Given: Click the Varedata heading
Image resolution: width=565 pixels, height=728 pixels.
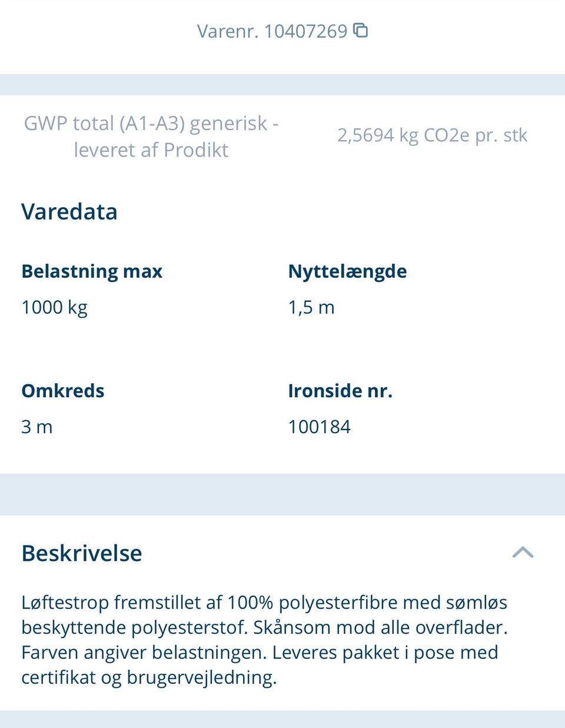Looking at the screenshot, I should tap(69, 212).
